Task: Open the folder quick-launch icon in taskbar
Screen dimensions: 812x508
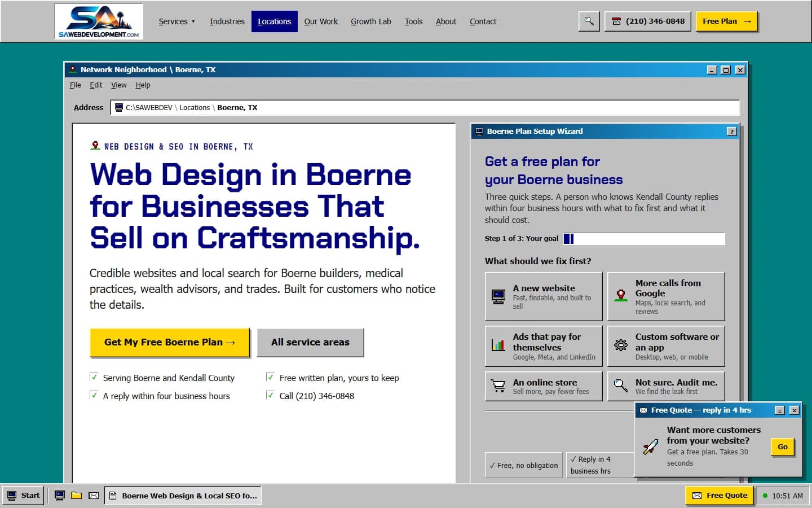Action: [x=76, y=496]
